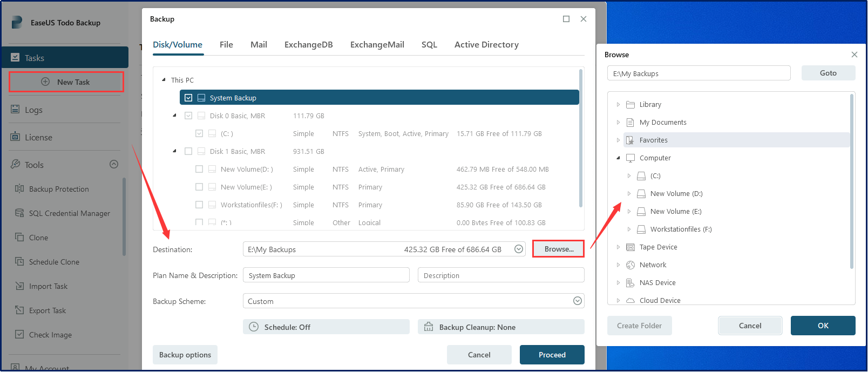This screenshot has width=868, height=372.
Task: Check the Disk 1 Basic MBR checkbox
Action: (x=188, y=151)
